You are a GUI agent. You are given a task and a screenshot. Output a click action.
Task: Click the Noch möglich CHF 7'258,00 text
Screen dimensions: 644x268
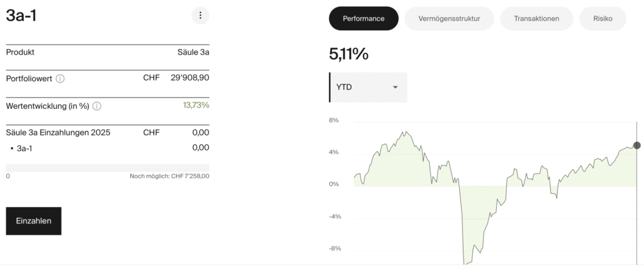pyautogui.click(x=169, y=176)
